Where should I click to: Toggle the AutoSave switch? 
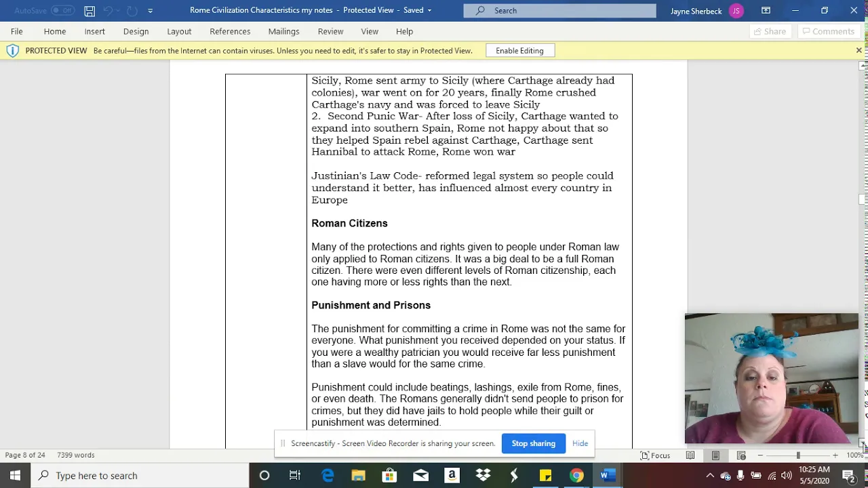click(x=62, y=11)
